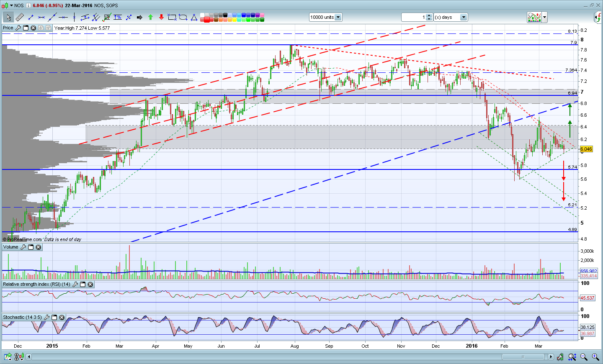The image size is (603, 364).
Task: Select the Andrews pitchfork tool
Action: 96,17
